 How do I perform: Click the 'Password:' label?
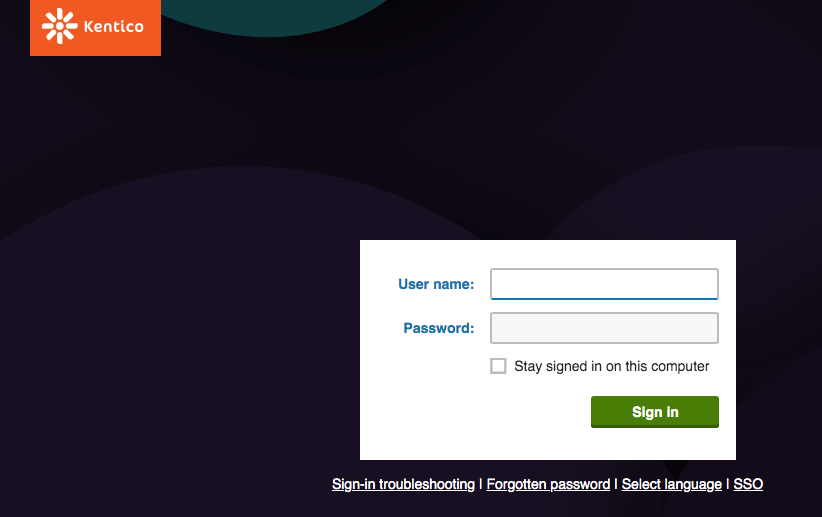tap(439, 328)
